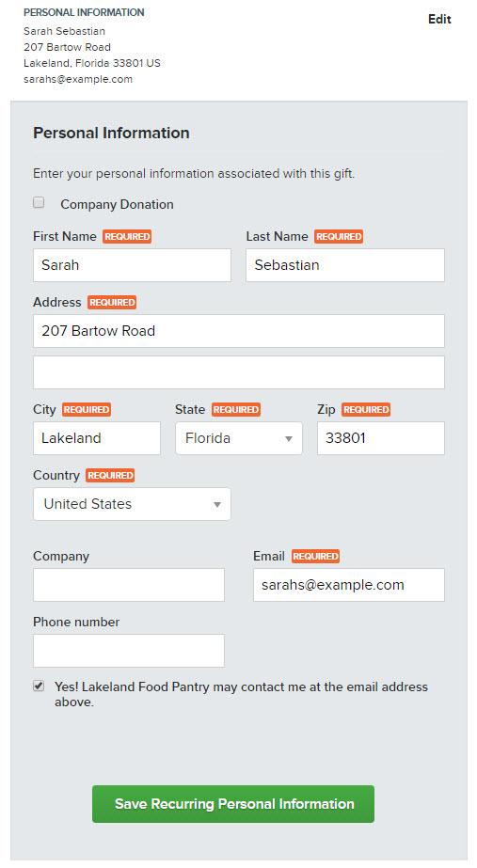The image size is (477, 868).
Task: Tick the Company Donation checkbox
Action: (39, 202)
